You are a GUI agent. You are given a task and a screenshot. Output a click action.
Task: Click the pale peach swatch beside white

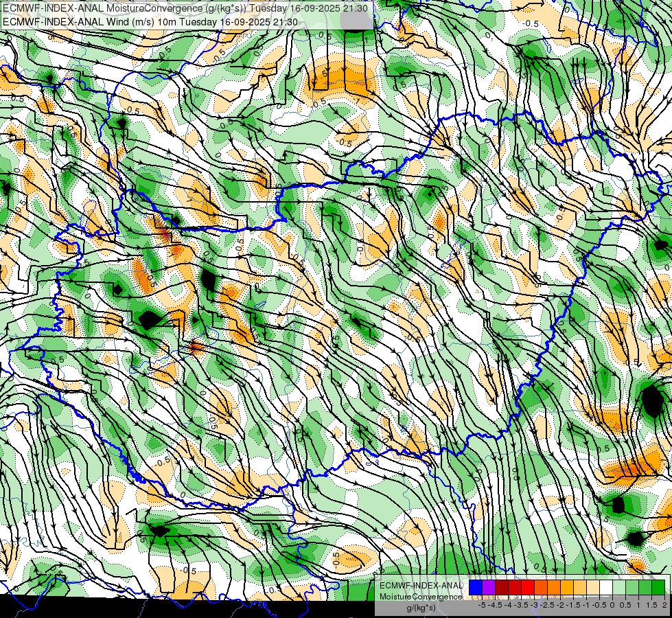pyautogui.click(x=593, y=588)
